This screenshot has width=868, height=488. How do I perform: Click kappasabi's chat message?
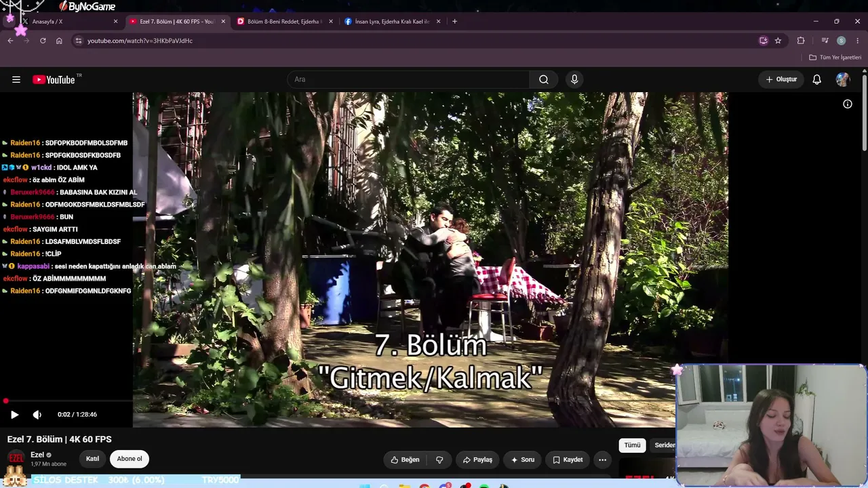click(89, 266)
